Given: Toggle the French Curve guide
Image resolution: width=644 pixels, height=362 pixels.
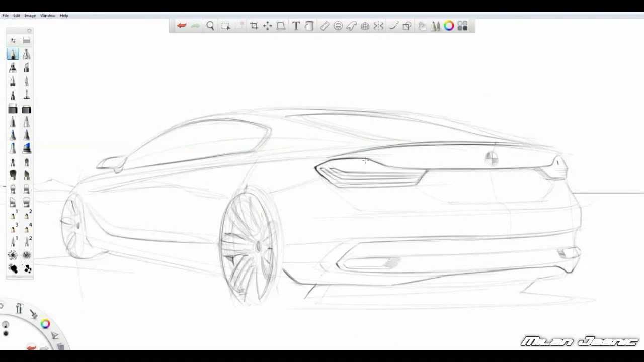Looking at the screenshot, I should [x=352, y=26].
